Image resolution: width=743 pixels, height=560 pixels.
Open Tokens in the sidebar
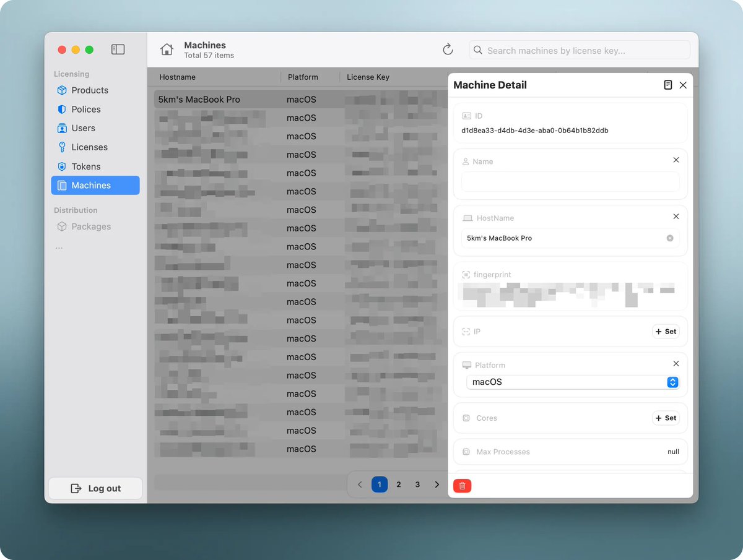pos(85,166)
